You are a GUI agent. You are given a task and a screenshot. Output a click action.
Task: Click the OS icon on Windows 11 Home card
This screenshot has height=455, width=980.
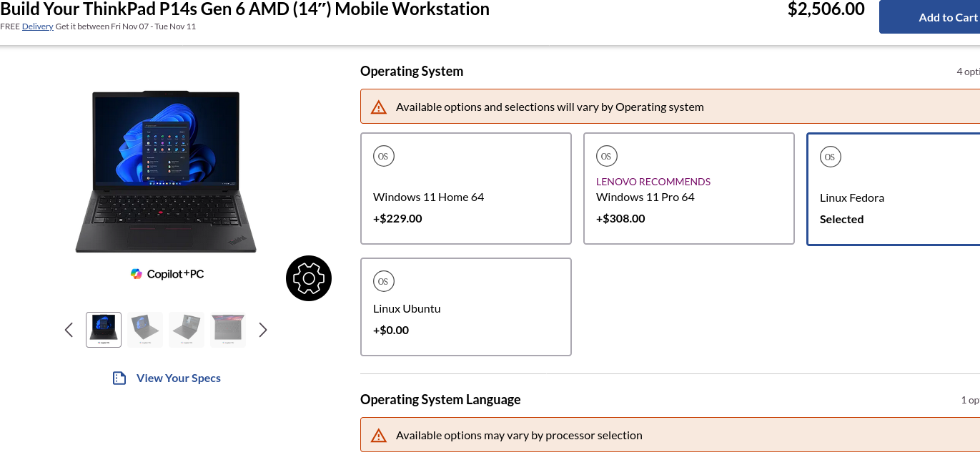384,156
